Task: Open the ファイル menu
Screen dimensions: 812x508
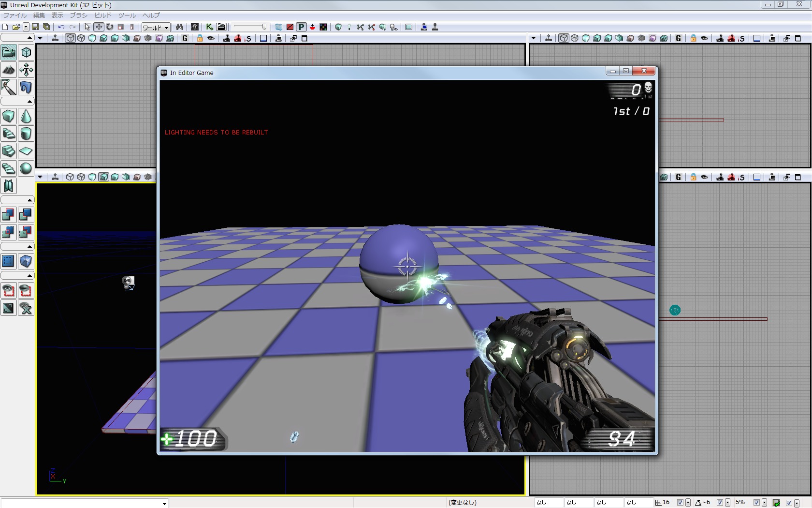Action: point(15,15)
